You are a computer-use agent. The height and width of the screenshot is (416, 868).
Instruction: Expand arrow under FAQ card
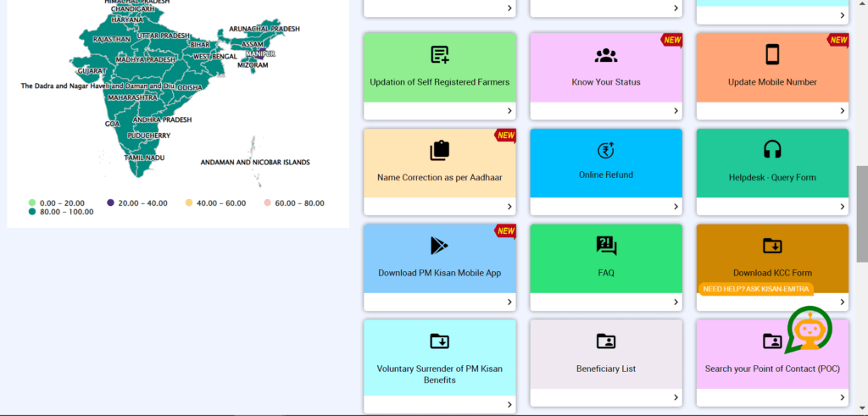[676, 302]
